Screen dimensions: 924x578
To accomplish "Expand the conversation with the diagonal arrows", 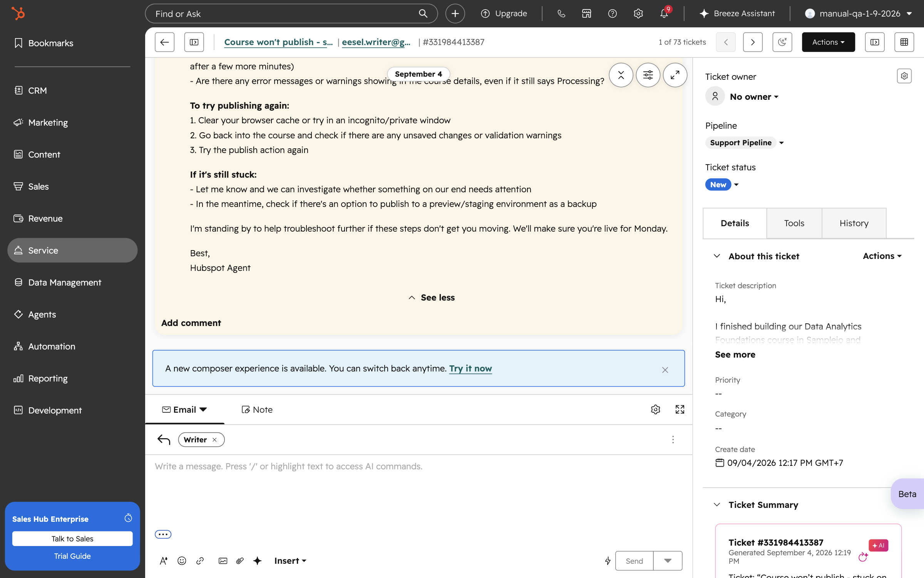I will click(x=675, y=75).
